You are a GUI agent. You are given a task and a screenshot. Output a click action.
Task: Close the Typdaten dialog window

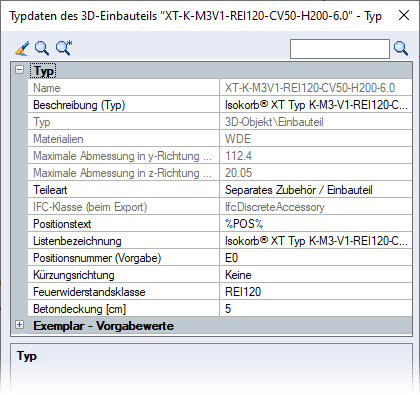(404, 15)
